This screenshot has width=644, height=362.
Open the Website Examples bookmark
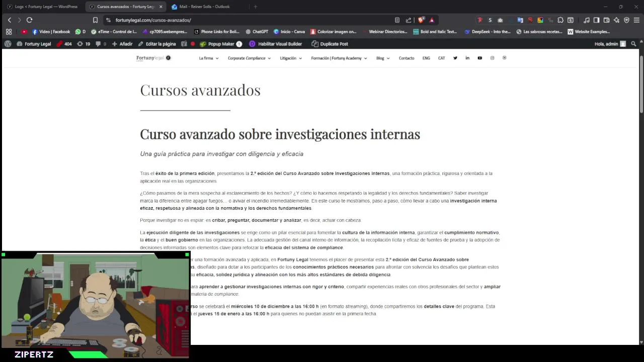coord(589,32)
